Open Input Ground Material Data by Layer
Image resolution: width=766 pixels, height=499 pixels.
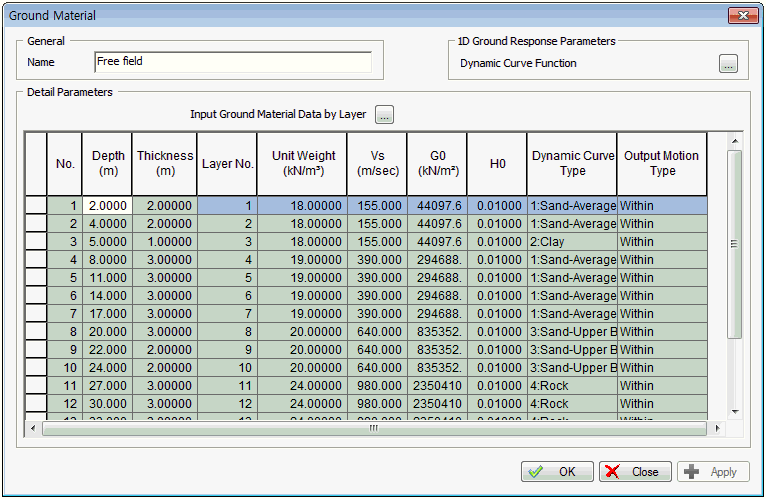[385, 114]
